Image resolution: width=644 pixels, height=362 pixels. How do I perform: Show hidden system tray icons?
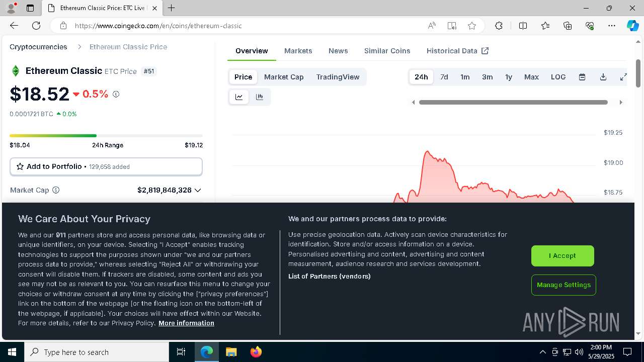(x=542, y=352)
